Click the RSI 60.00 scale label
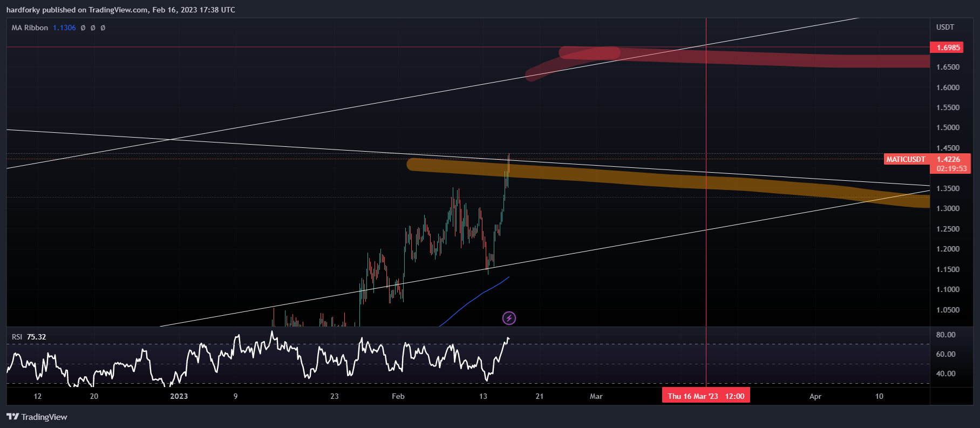Image resolution: width=980 pixels, height=428 pixels. [x=945, y=354]
